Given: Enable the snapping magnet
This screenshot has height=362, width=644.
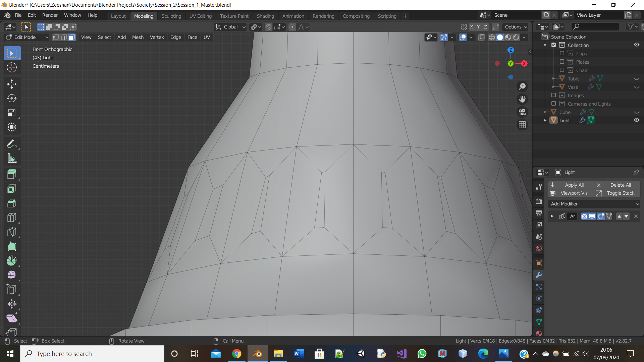Looking at the screenshot, I should [x=268, y=27].
